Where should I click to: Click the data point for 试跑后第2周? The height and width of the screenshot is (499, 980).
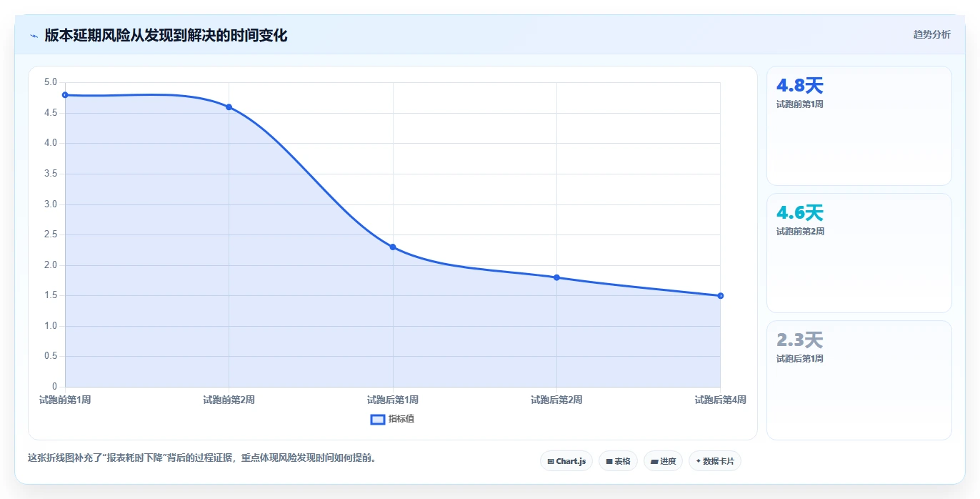[x=556, y=277]
